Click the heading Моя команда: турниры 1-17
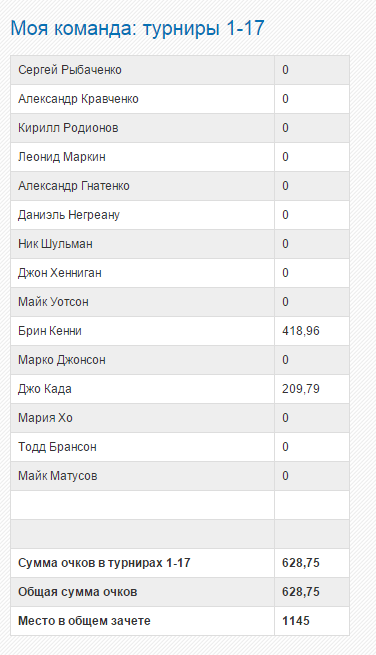The width and height of the screenshot is (376, 655). (x=137, y=28)
